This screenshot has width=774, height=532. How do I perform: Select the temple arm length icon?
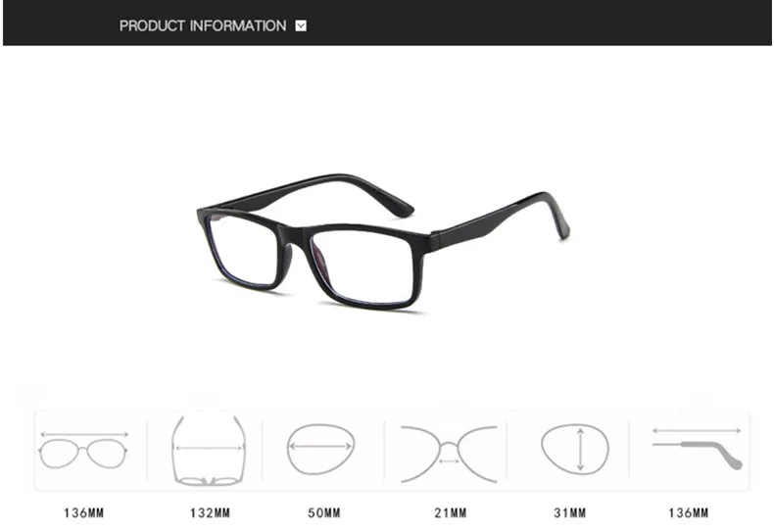697,448
